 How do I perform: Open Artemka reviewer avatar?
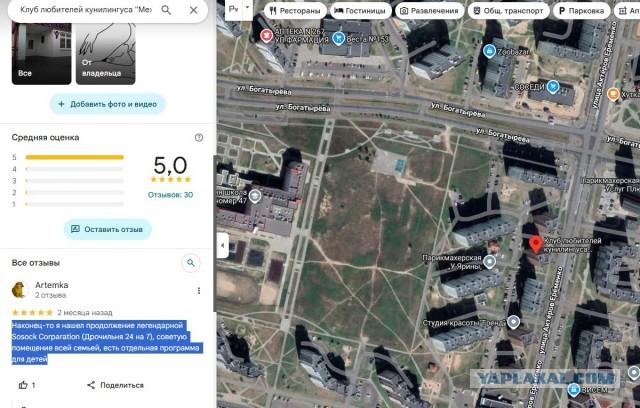[20, 290]
